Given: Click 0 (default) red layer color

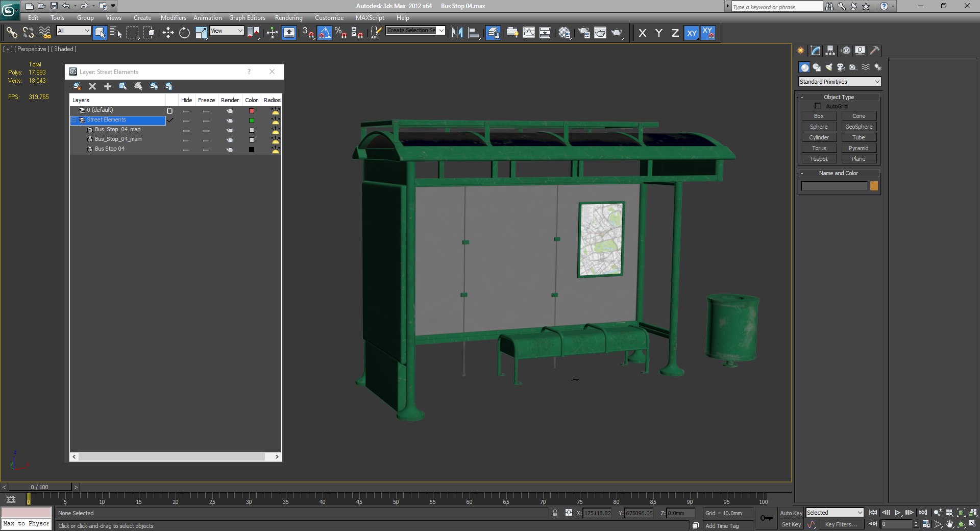Looking at the screenshot, I should point(251,111).
